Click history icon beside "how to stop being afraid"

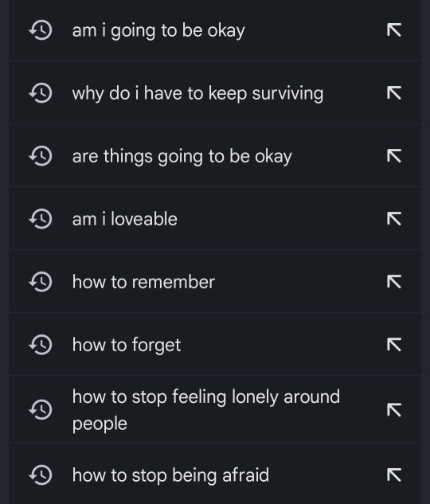pyautogui.click(x=41, y=475)
